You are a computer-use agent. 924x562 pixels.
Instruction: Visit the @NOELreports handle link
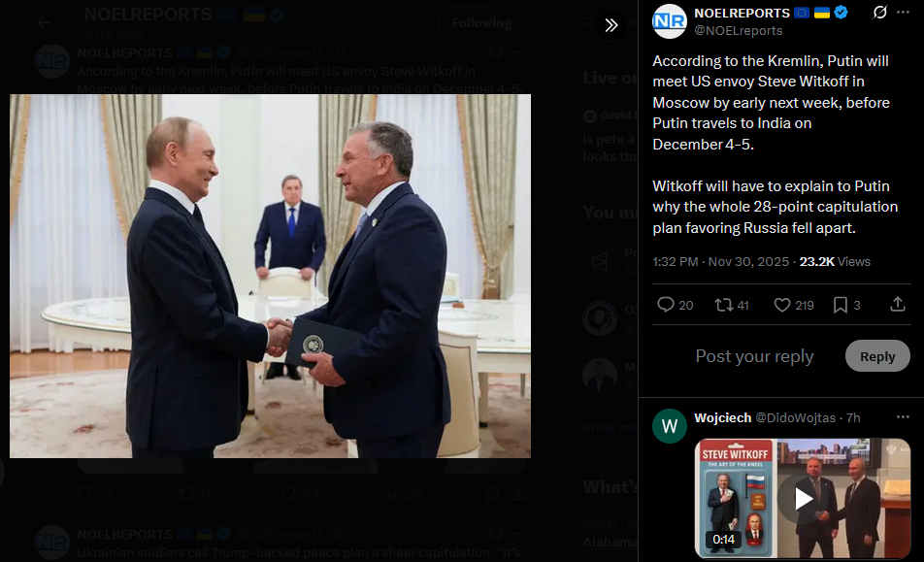click(x=739, y=31)
